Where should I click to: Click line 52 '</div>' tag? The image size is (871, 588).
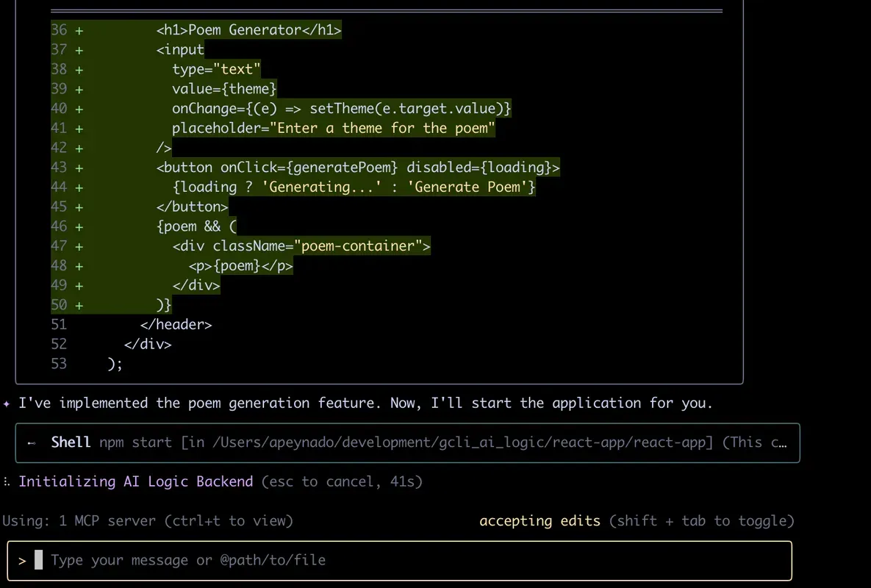[148, 344]
